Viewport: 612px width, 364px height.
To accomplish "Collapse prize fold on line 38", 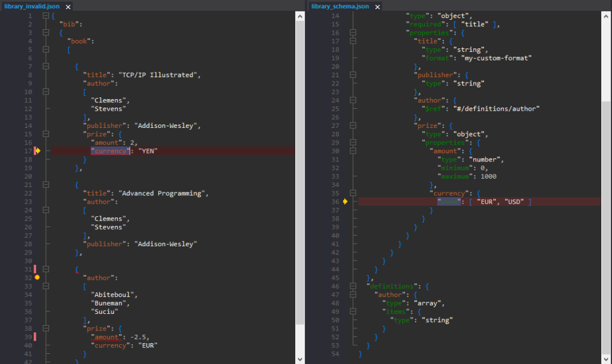I will [45, 329].
